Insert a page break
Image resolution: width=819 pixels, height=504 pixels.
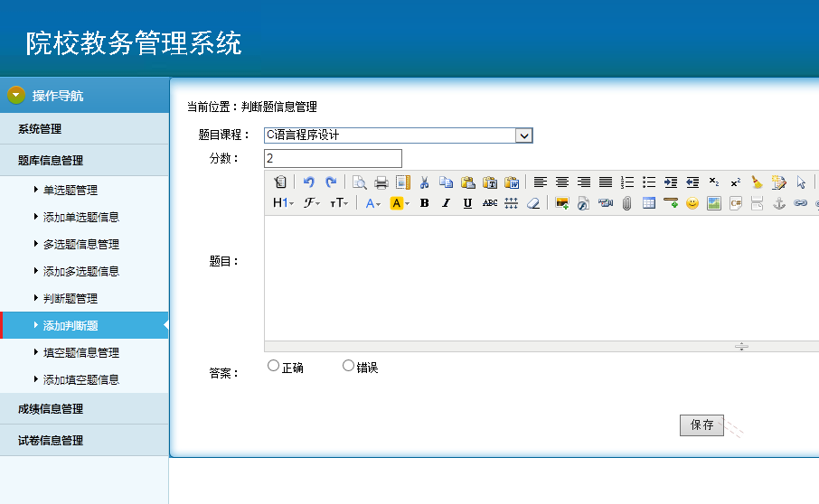coord(757,203)
